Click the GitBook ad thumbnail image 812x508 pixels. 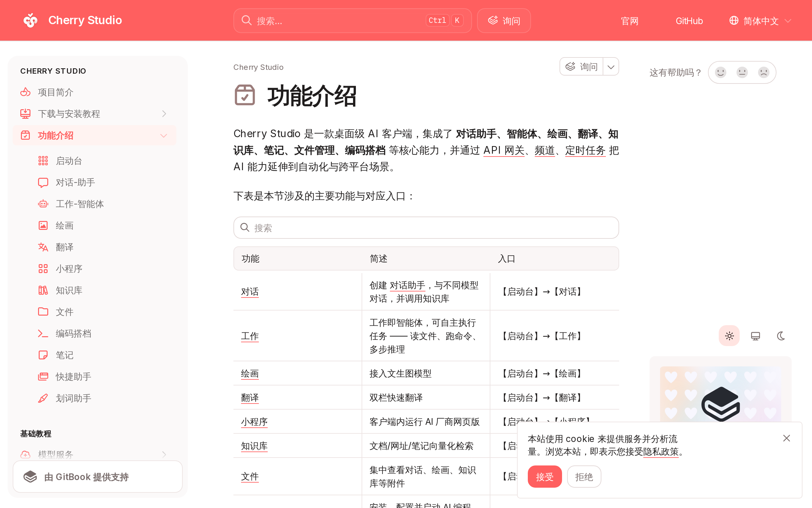coord(720,394)
